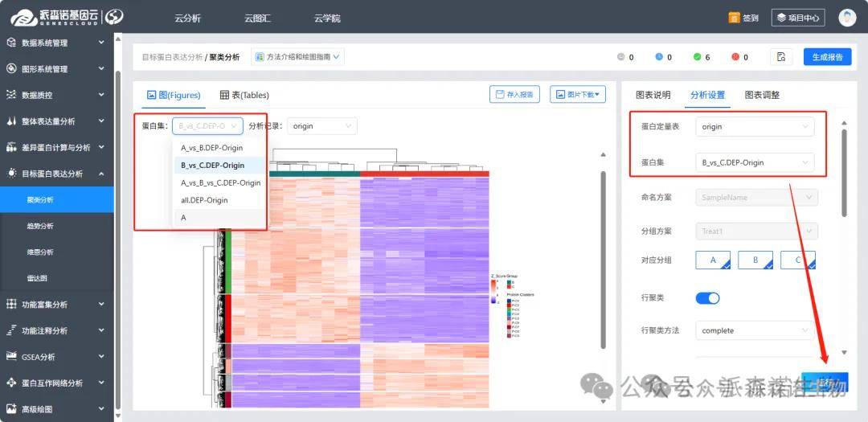Click the red failed tasks status icon

[x=735, y=57]
